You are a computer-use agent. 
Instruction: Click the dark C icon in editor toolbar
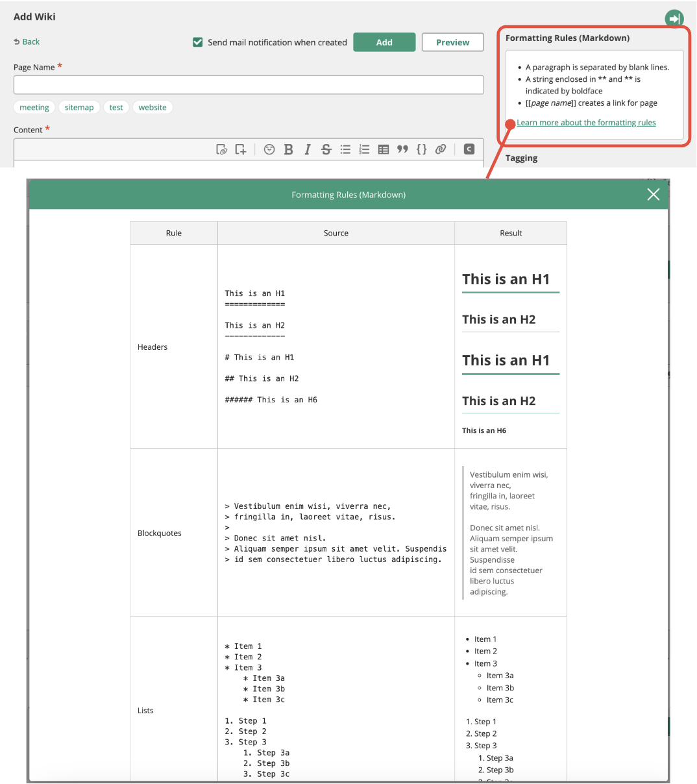(469, 149)
